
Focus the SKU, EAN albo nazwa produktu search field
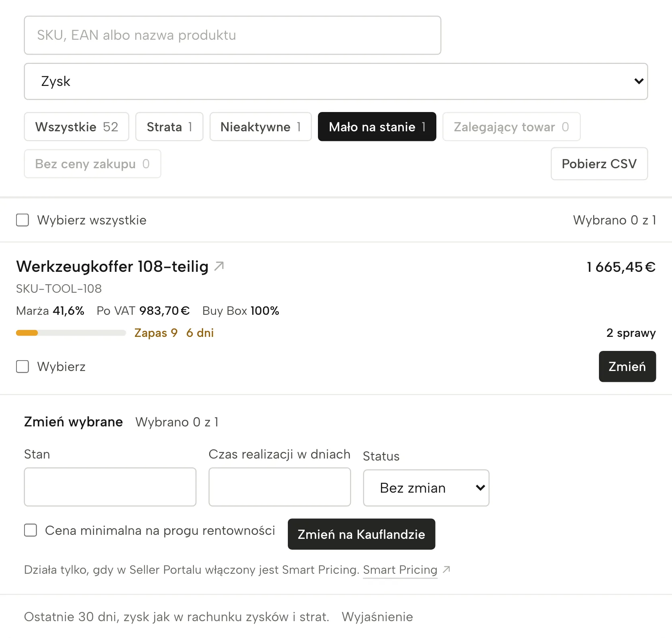click(232, 35)
